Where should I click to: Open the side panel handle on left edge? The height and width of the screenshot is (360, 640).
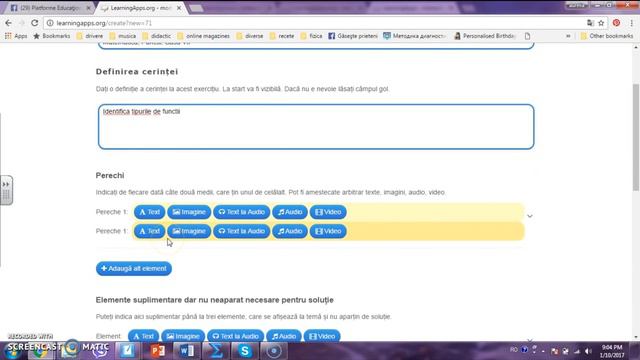[6, 190]
